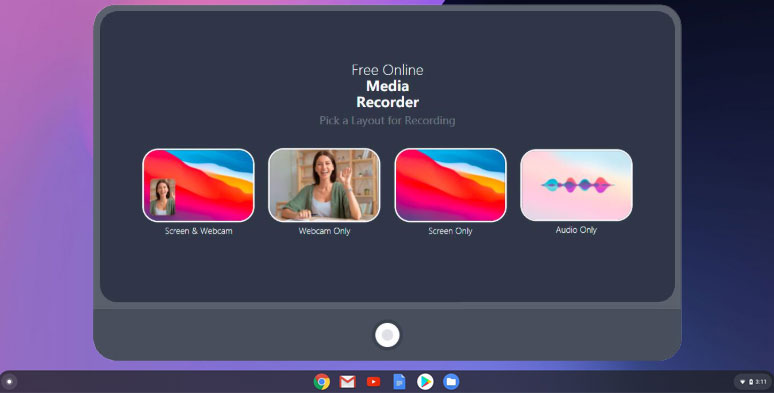
Task: Launch YouTube from the shelf
Action: coord(374,382)
